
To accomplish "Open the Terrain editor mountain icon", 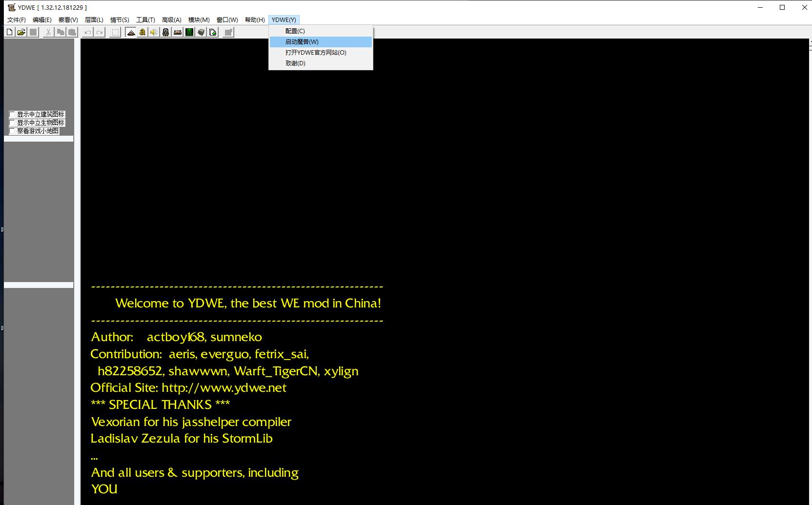I will pos(131,32).
